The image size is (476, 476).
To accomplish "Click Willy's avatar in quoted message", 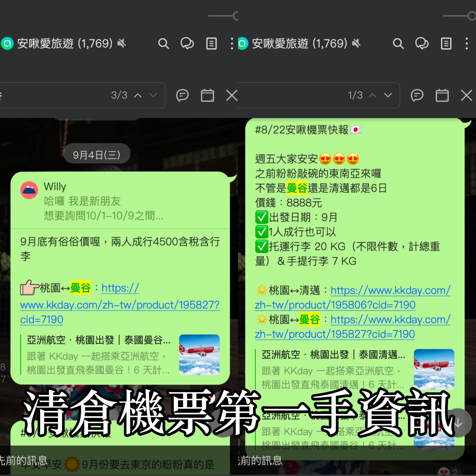I will click(x=29, y=190).
